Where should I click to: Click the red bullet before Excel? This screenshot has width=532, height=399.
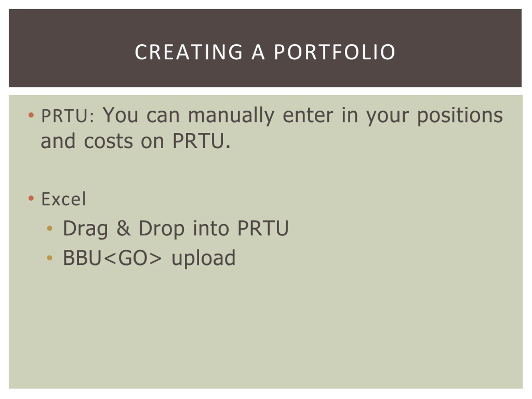[31, 198]
